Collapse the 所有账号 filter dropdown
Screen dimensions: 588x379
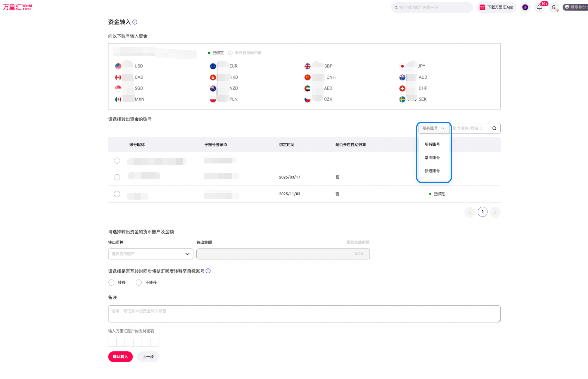click(434, 128)
